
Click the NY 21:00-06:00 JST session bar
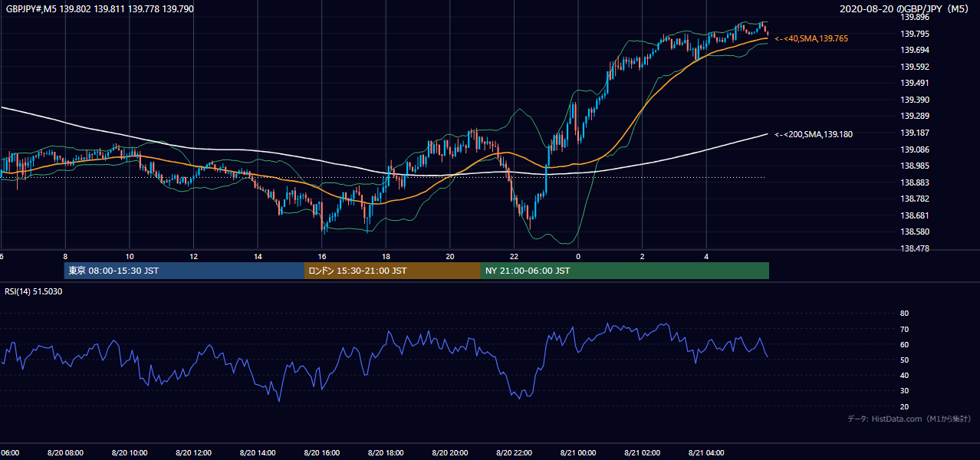(624, 271)
